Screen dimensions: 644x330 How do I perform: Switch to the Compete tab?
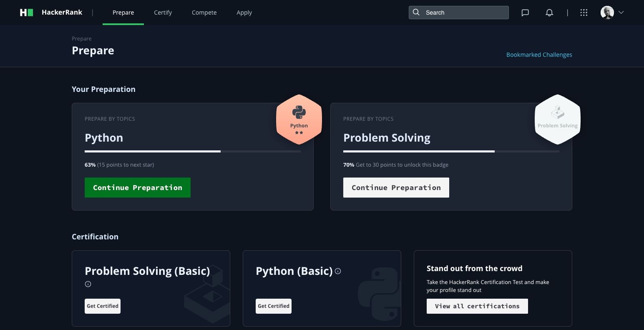tap(204, 13)
